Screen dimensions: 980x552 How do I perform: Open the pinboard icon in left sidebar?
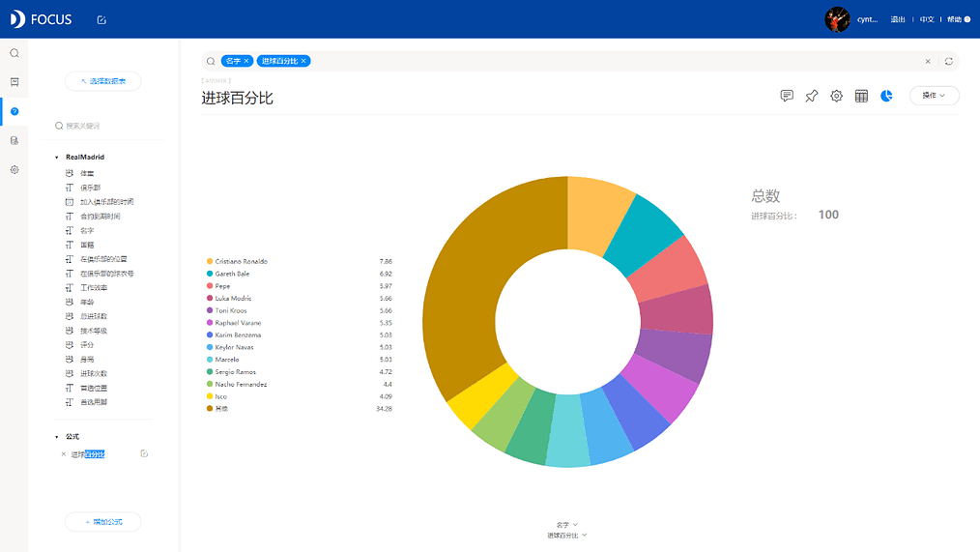pos(14,82)
